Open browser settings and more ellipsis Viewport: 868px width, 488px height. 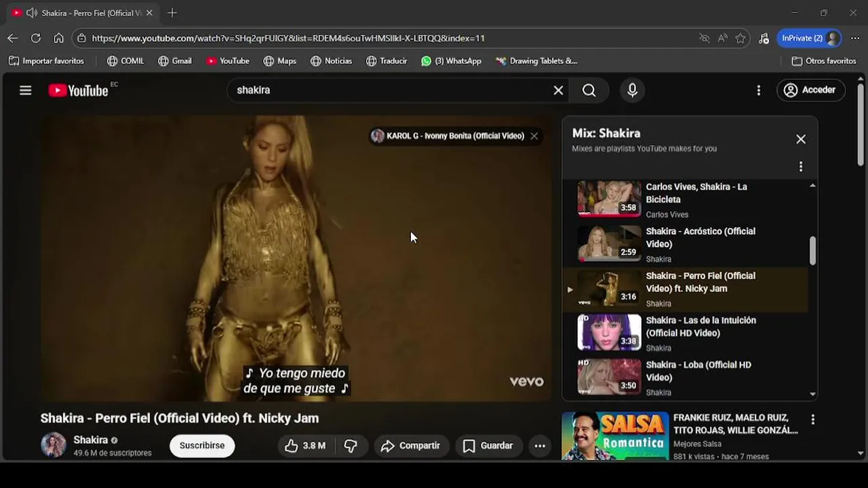pyautogui.click(x=854, y=38)
